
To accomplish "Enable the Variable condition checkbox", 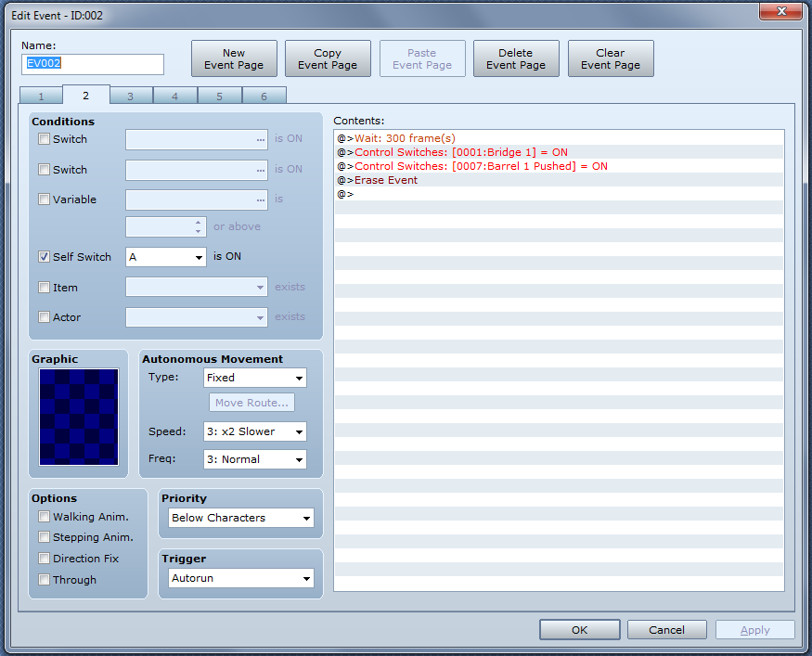I will 45,199.
